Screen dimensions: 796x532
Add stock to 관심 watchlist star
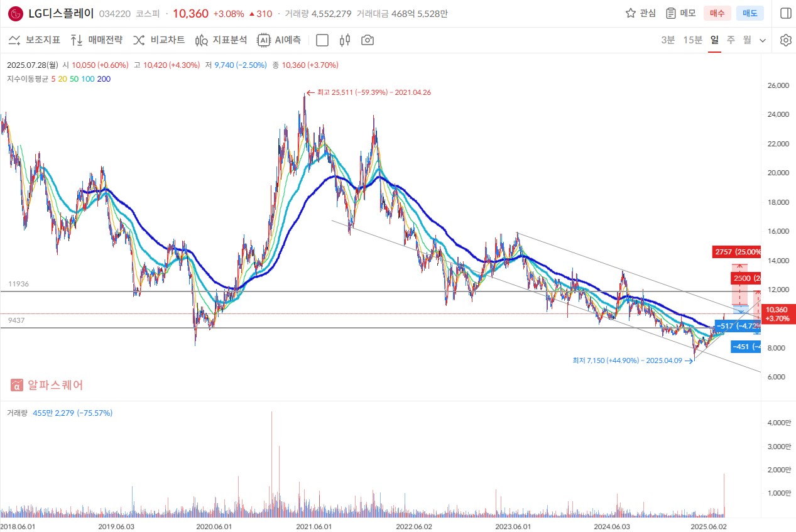[631, 13]
